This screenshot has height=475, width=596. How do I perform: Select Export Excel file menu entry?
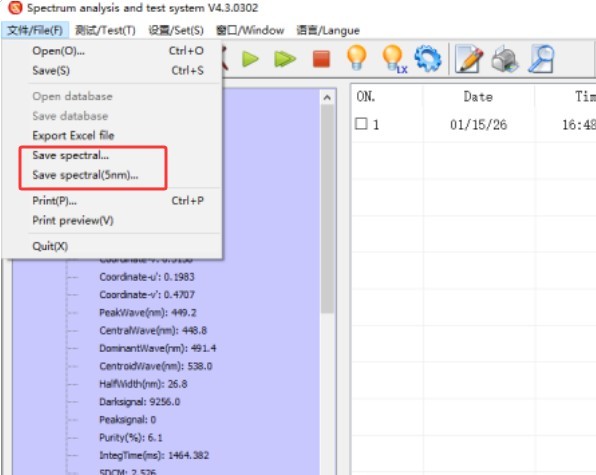coord(73,136)
